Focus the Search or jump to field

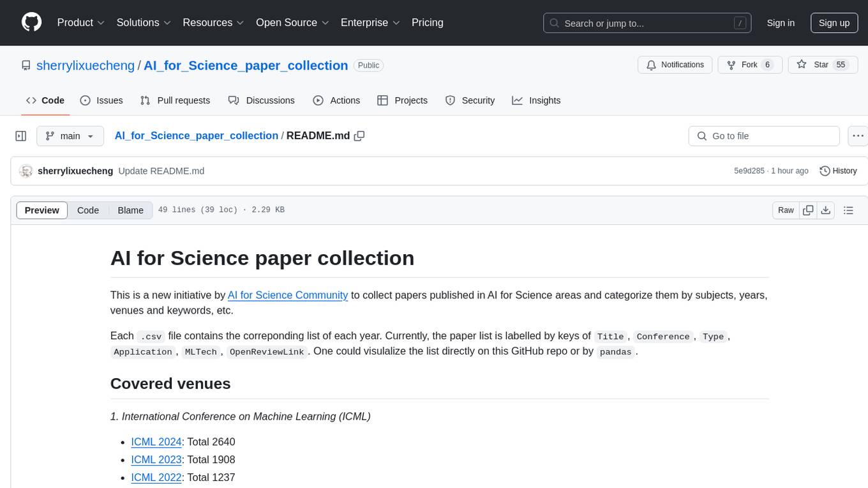point(648,23)
